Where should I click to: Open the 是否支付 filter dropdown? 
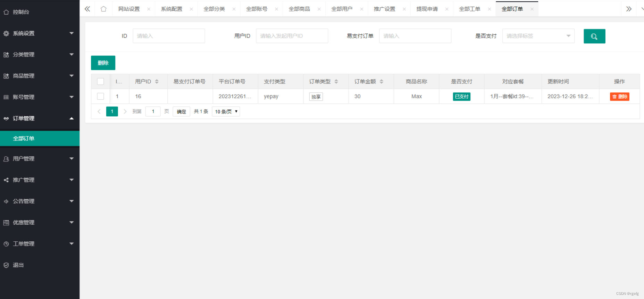(x=538, y=36)
